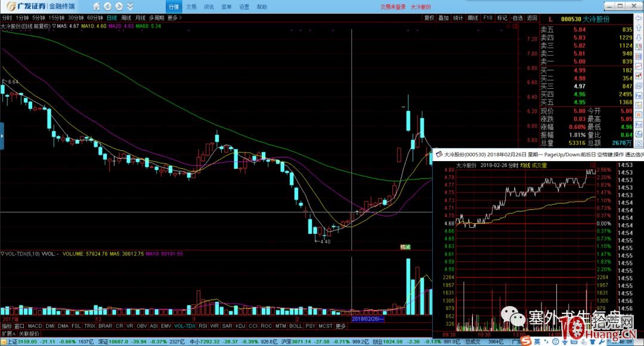
Task: Switch indicator to TRIX
Action: (89, 326)
